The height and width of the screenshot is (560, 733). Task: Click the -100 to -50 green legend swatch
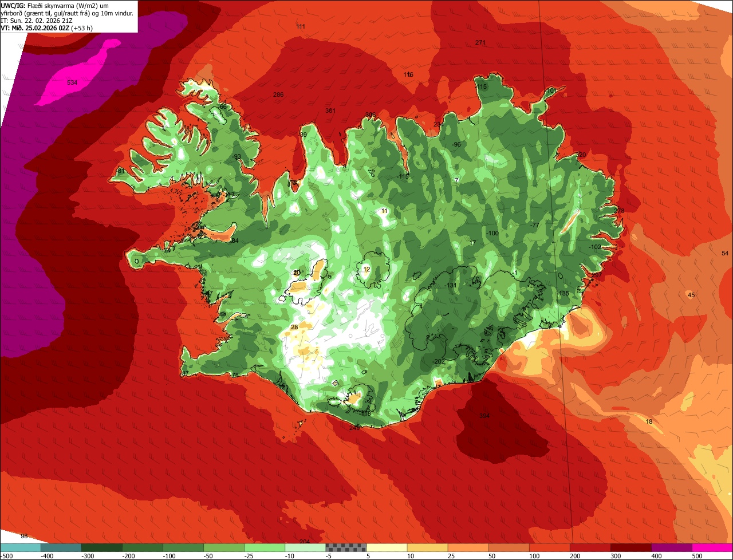(183, 547)
